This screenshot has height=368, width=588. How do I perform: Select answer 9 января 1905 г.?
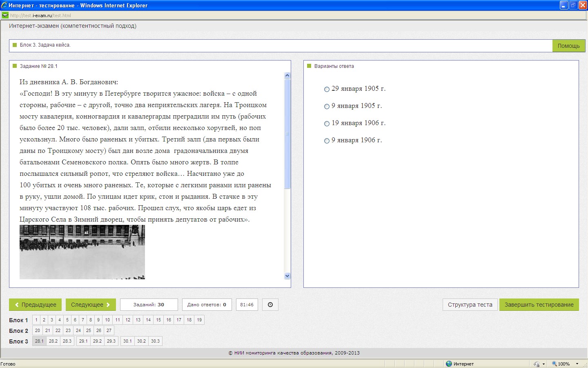pyautogui.click(x=327, y=106)
